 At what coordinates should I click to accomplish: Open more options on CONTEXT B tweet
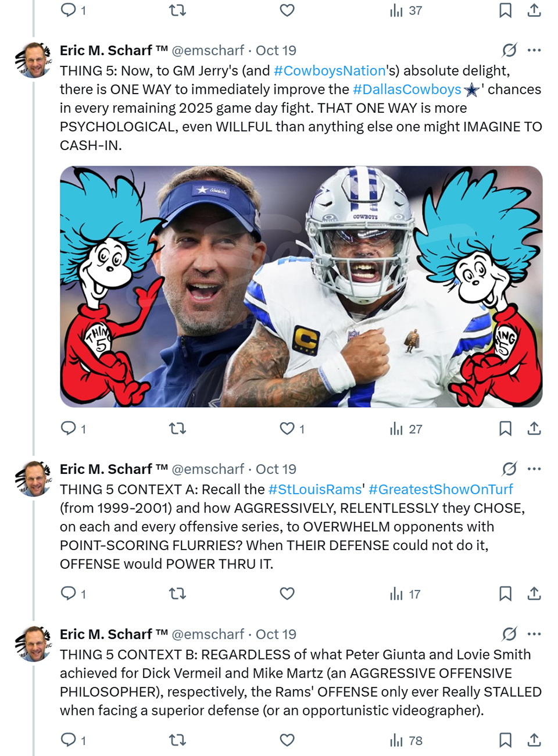tap(534, 634)
